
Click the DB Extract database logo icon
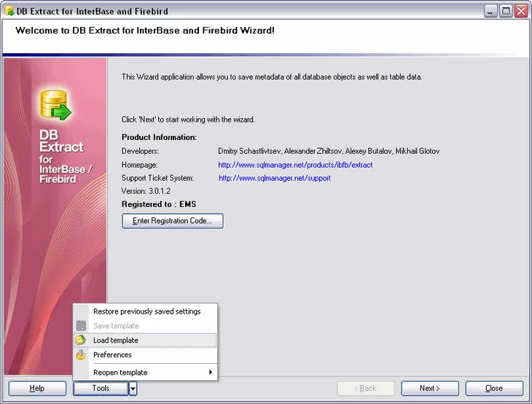55,104
